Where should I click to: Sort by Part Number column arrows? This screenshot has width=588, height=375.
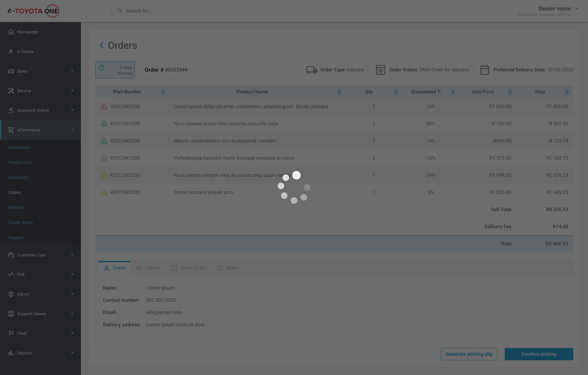[x=163, y=92]
